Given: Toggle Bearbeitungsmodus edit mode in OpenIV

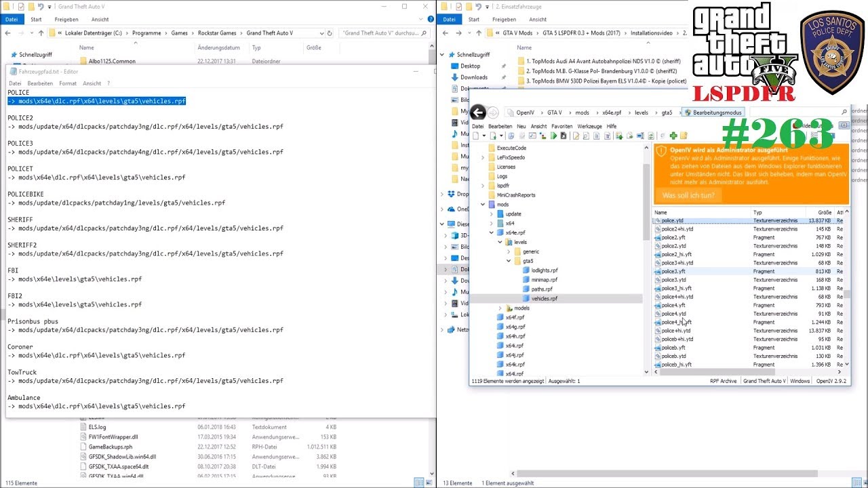Looking at the screenshot, I should point(713,113).
